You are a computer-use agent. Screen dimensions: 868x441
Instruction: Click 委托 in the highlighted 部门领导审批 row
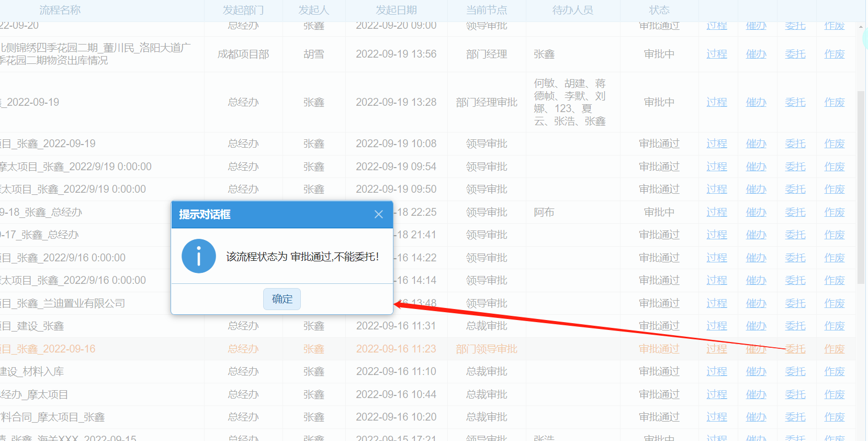795,349
